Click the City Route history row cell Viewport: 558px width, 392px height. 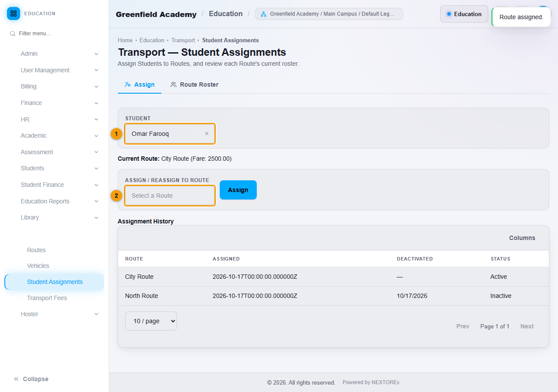[x=139, y=277]
